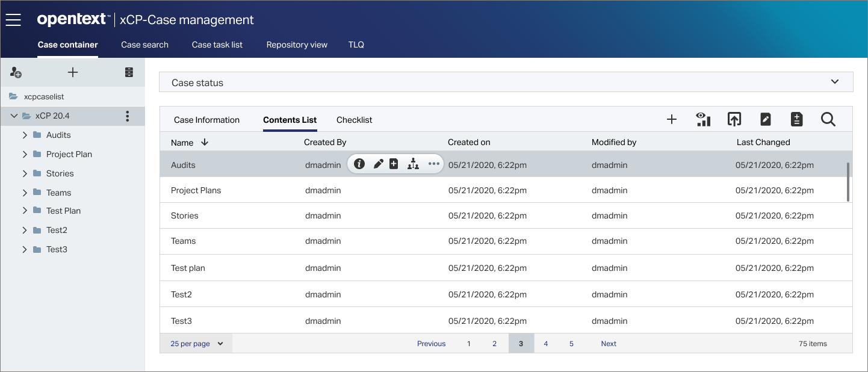Click the search magnifier icon

pos(828,119)
